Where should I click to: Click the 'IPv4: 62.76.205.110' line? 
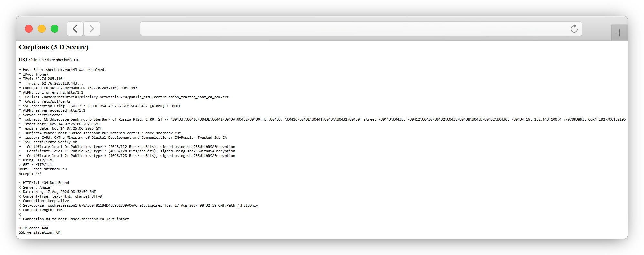click(41, 79)
